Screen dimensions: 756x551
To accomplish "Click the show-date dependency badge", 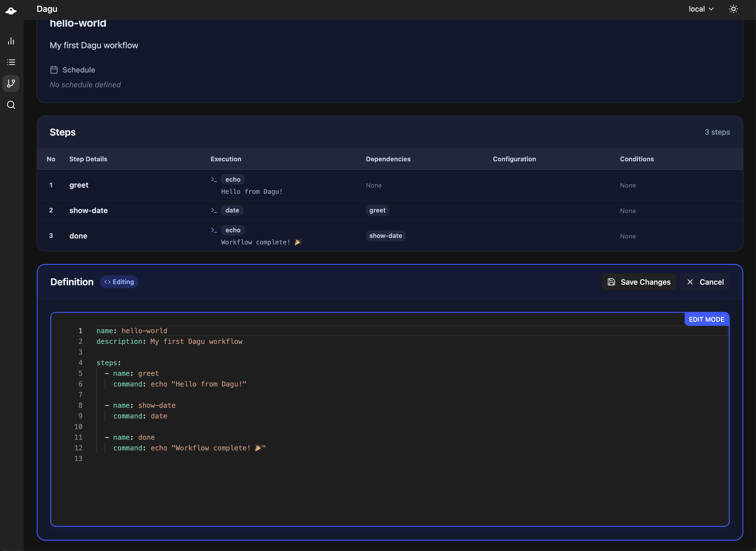I will coord(385,236).
